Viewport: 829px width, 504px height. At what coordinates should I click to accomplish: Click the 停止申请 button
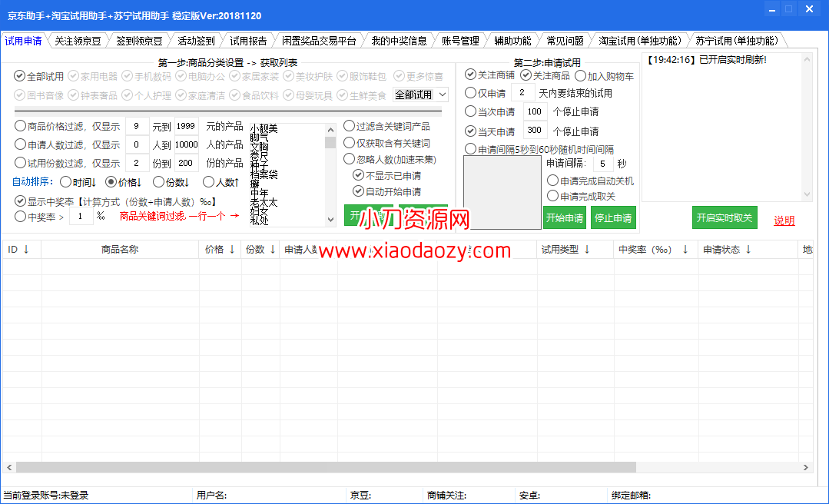tap(613, 218)
